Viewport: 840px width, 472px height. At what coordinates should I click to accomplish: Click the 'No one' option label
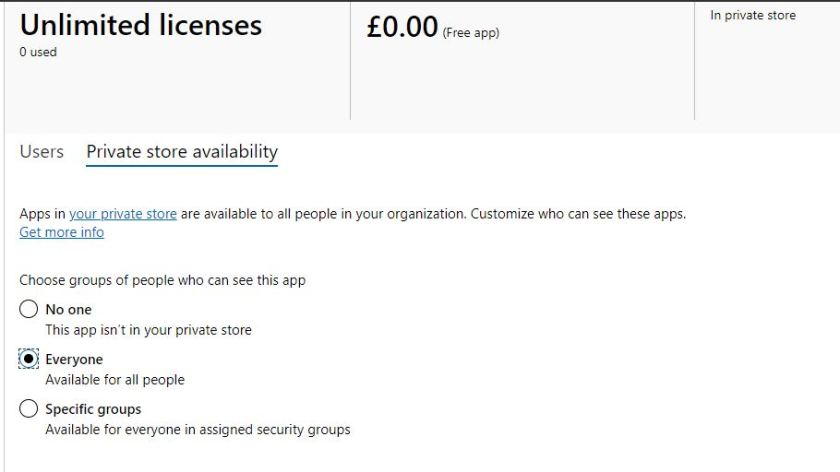pos(68,309)
